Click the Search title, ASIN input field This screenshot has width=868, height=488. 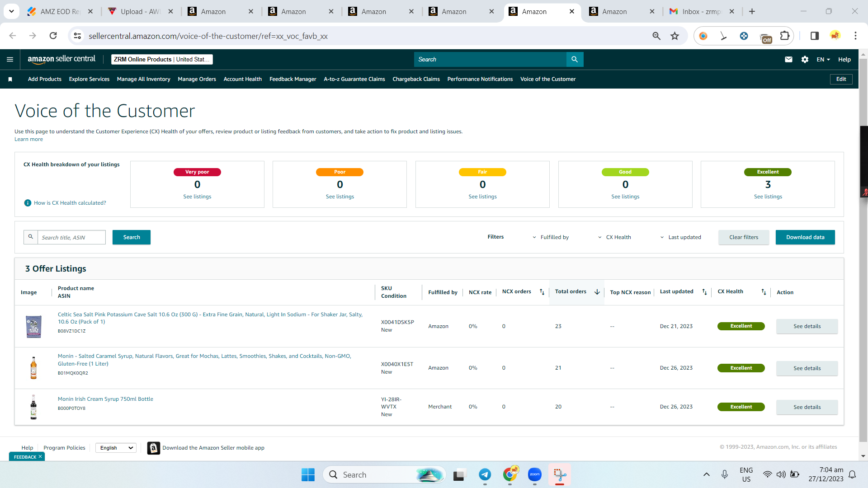(71, 237)
